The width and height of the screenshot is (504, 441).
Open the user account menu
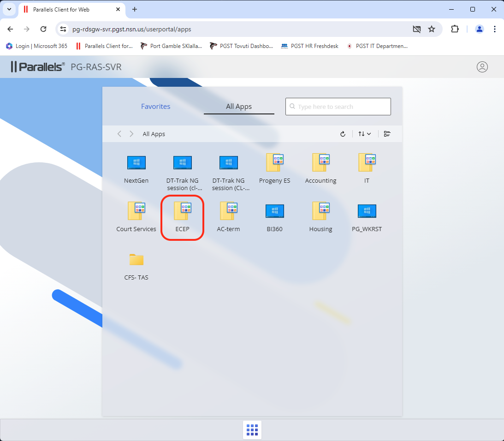pyautogui.click(x=482, y=67)
